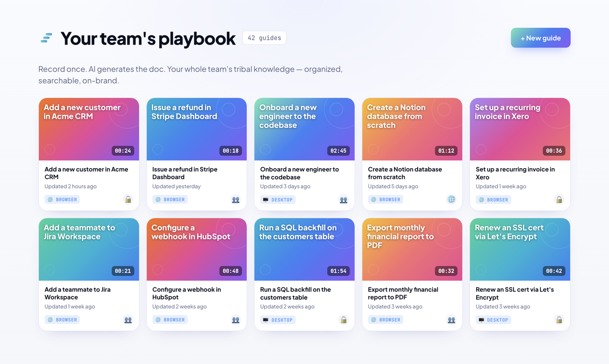Open the 'Create a Notion database' thumbnail

click(412, 129)
